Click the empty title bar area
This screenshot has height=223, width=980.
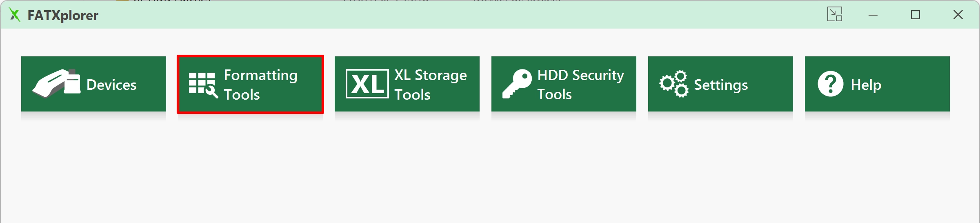pyautogui.click(x=449, y=15)
